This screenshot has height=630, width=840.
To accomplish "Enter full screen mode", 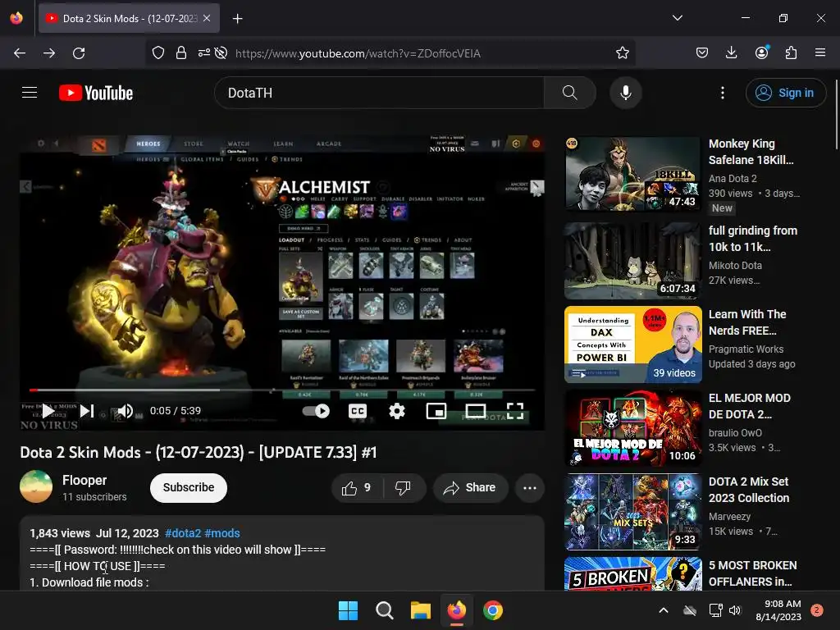I will click(515, 411).
